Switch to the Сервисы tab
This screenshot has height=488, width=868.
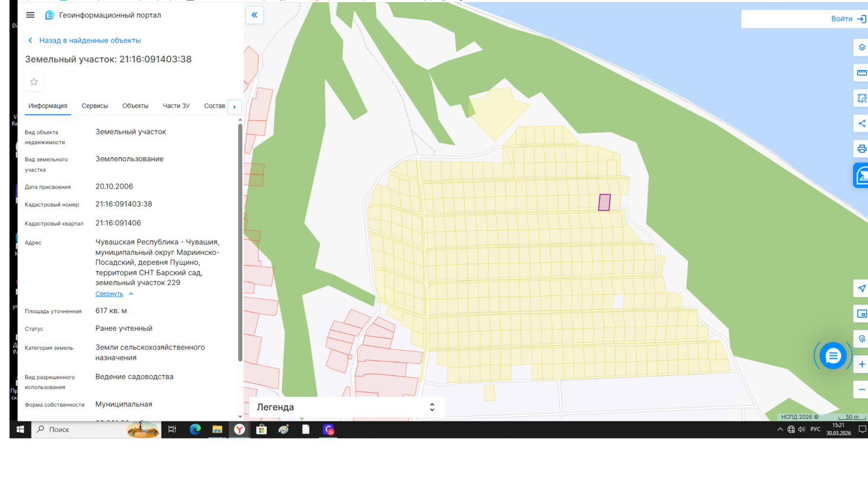[95, 106]
